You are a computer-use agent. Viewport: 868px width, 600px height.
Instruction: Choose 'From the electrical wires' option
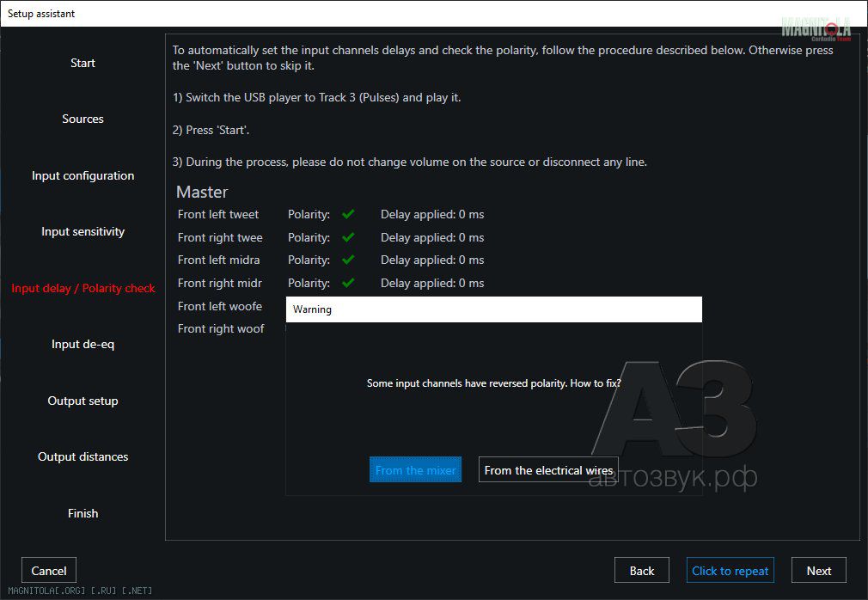pyautogui.click(x=548, y=470)
